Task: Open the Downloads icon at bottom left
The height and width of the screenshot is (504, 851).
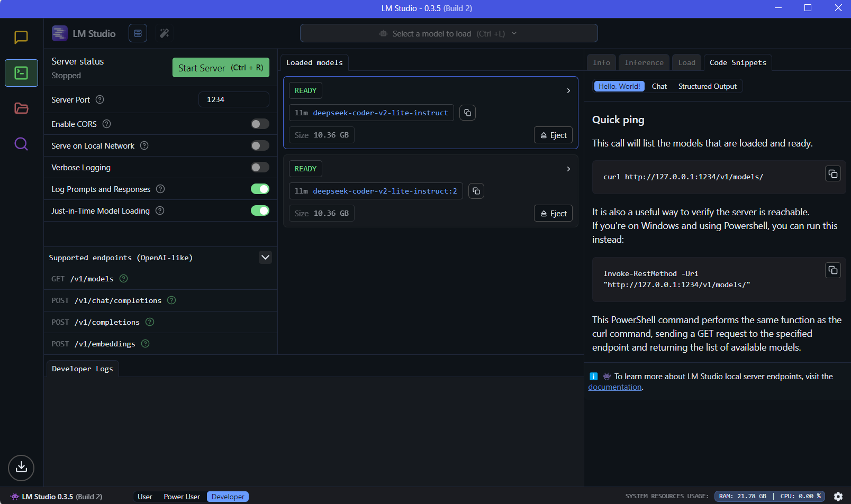Action: pyautogui.click(x=21, y=468)
